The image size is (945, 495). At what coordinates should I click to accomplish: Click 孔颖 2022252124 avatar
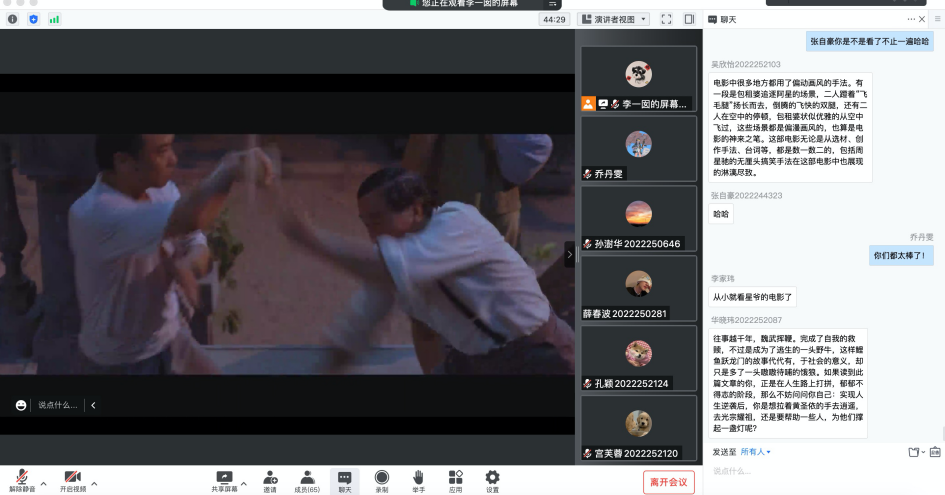[x=639, y=353]
